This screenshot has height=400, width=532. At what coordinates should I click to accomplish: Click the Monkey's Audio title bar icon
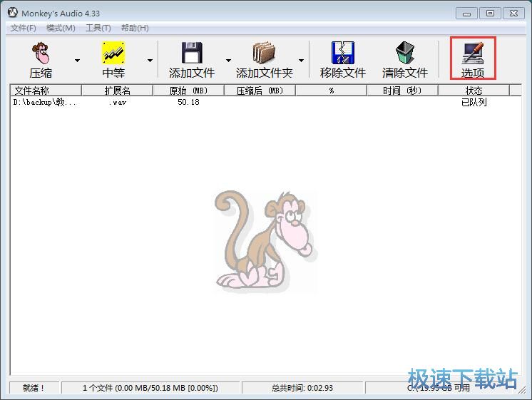point(13,13)
